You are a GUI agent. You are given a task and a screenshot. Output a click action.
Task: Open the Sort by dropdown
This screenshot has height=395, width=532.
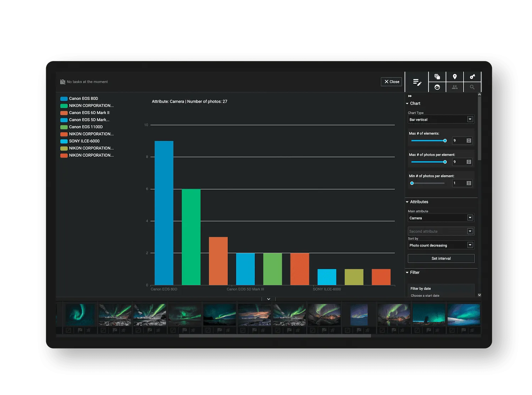441,245
